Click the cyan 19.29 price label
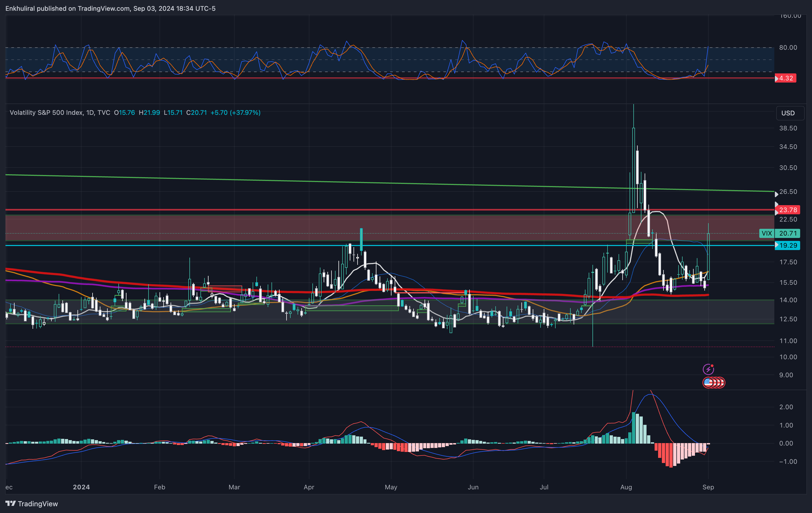The height and width of the screenshot is (513, 812). 788,245
